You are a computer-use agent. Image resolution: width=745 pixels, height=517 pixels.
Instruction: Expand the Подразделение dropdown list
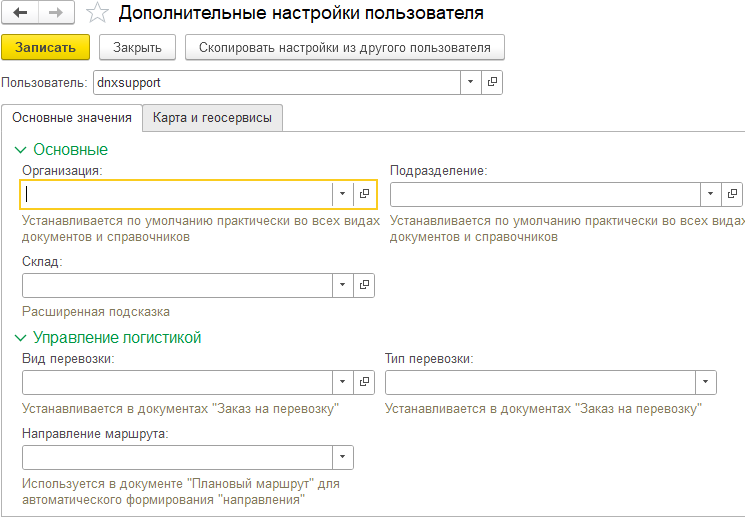point(711,194)
